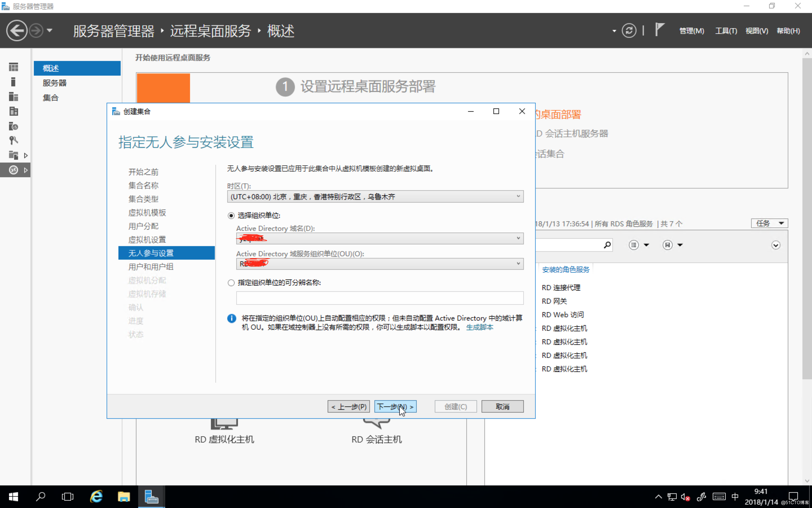The width and height of the screenshot is (812, 508).
Task: Go to 虚拟机设置 wizard step
Action: click(147, 240)
